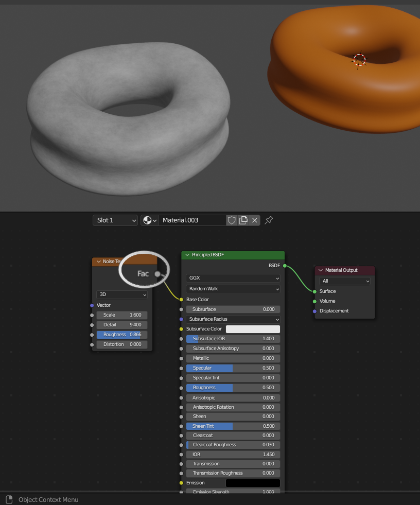Click the Noise Texture Detail field
Screen dimensions: 420x505
click(x=122, y=325)
